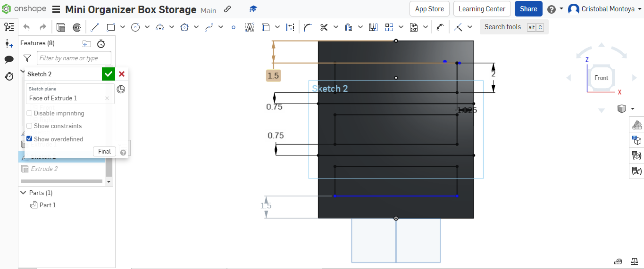Select the Point tool
This screenshot has width=644, height=269.
click(234, 27)
